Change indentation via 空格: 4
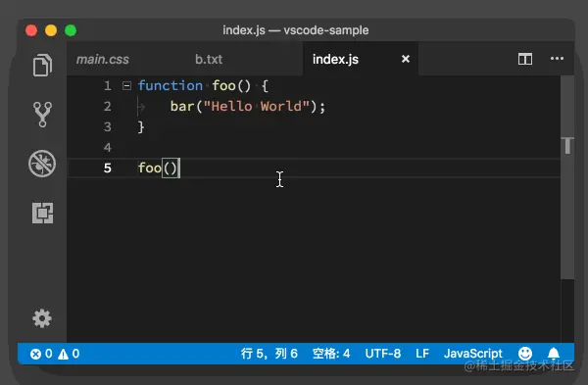Image resolution: width=588 pixels, height=385 pixels. pos(331,353)
